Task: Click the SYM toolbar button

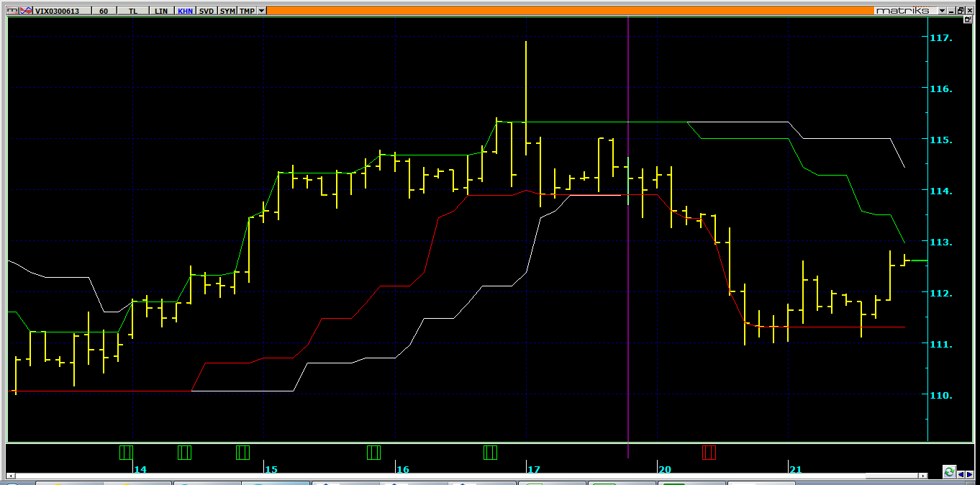Action: click(227, 11)
